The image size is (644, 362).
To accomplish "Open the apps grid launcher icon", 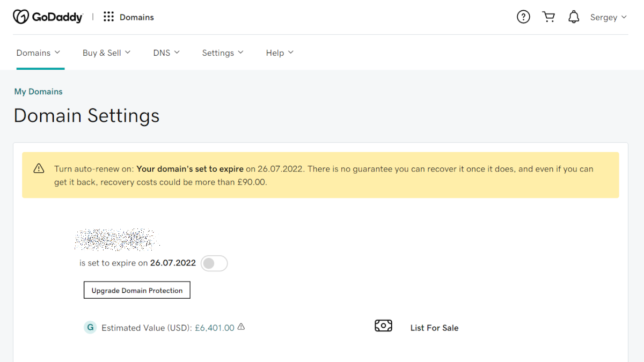I will pyautogui.click(x=109, y=17).
